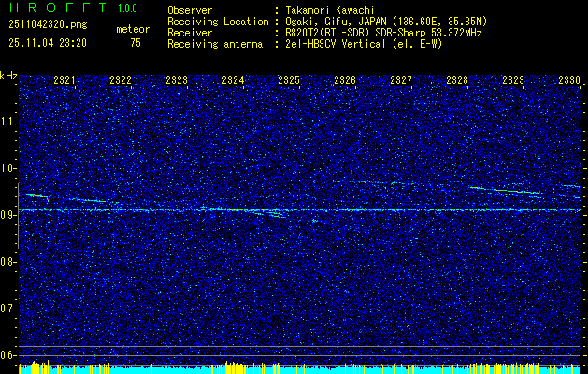This screenshot has width=588, height=374.
Task: Click the Receiving antenna label
Action: coord(215,44)
